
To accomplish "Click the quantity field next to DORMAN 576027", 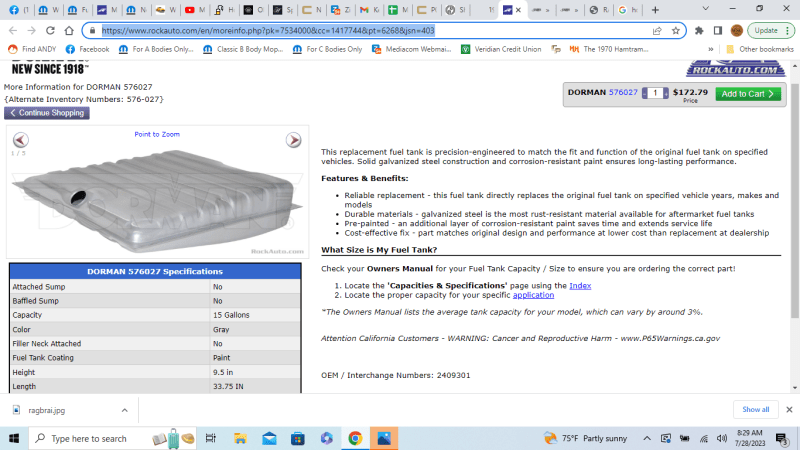I will coord(655,93).
